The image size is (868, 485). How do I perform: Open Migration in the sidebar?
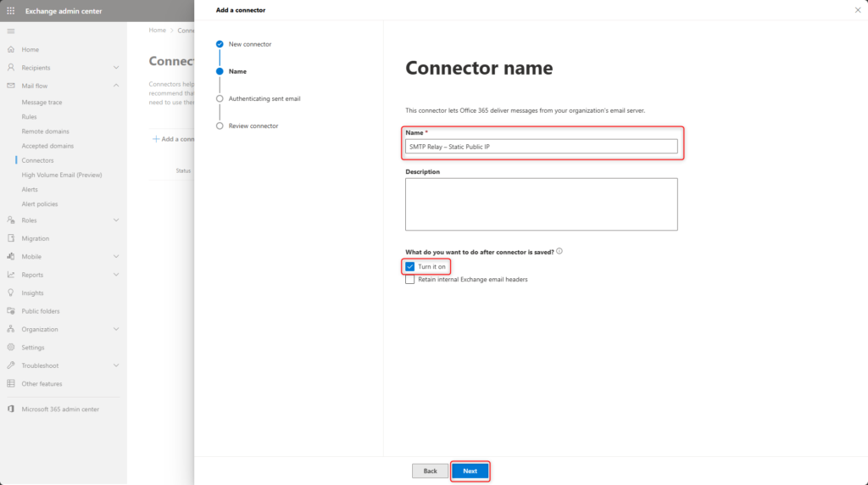pyautogui.click(x=36, y=238)
